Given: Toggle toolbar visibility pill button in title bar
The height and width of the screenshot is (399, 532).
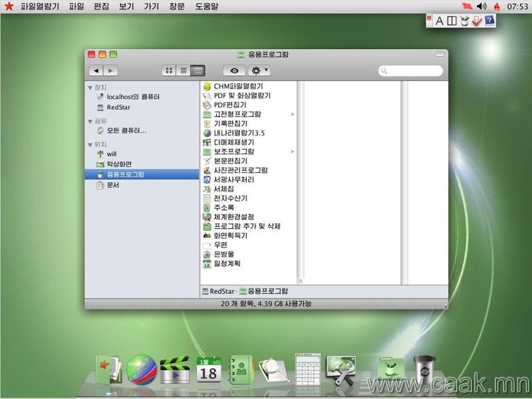Looking at the screenshot, I should point(440,55).
